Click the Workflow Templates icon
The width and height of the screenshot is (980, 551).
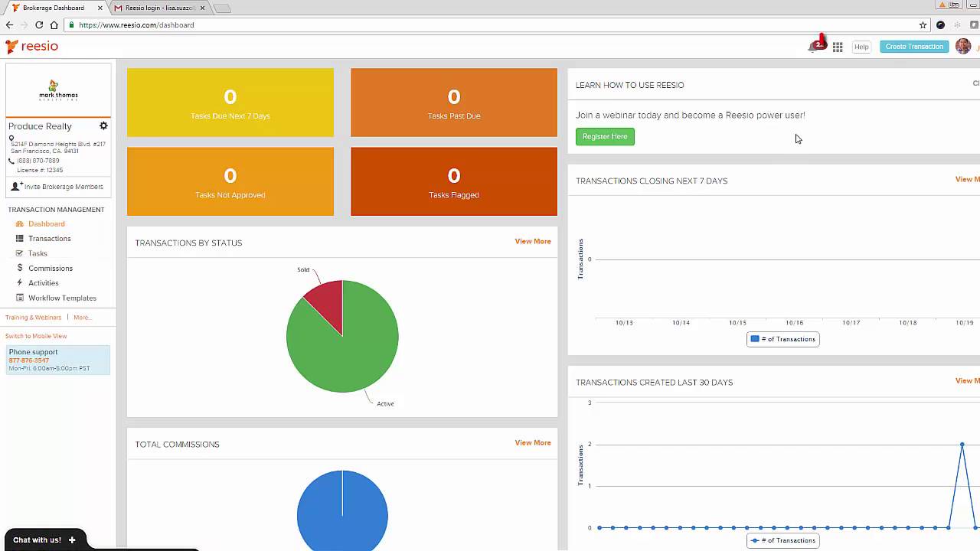click(x=20, y=298)
